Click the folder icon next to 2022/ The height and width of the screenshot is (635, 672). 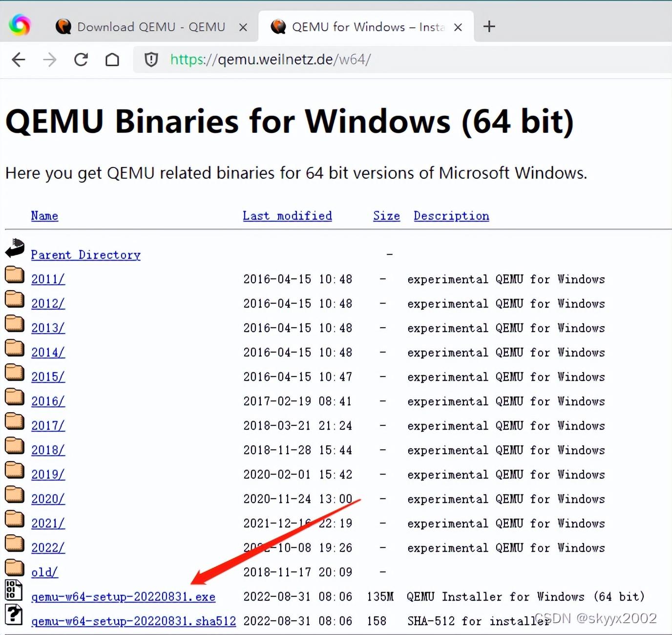[x=15, y=543]
